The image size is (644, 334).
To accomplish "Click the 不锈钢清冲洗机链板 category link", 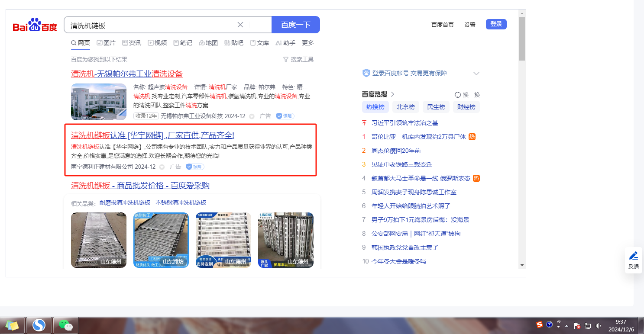I will pyautogui.click(x=181, y=202).
